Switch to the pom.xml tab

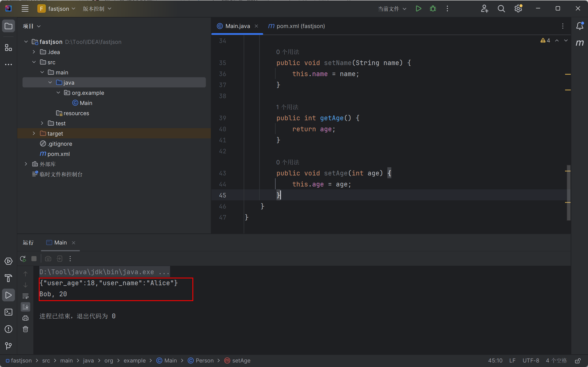(x=296, y=26)
